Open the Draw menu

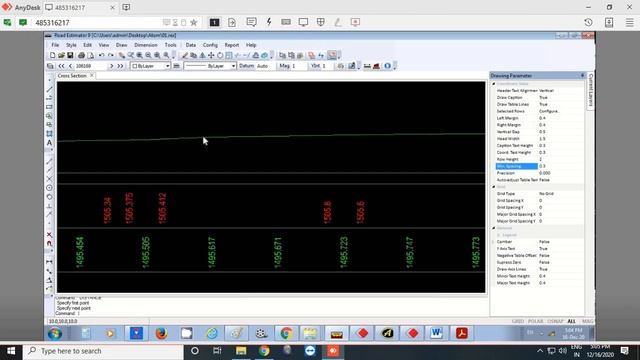point(122,45)
